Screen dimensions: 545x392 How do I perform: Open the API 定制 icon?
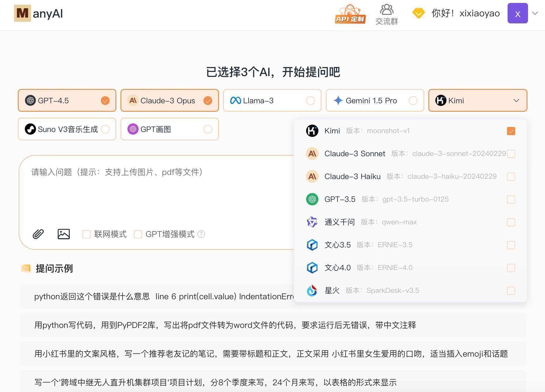(x=350, y=14)
